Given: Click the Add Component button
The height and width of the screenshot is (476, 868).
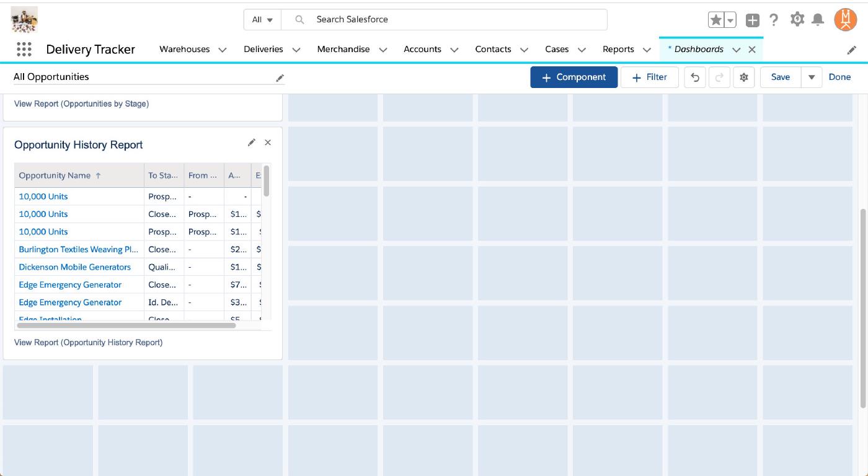Looking at the screenshot, I should tap(573, 77).
